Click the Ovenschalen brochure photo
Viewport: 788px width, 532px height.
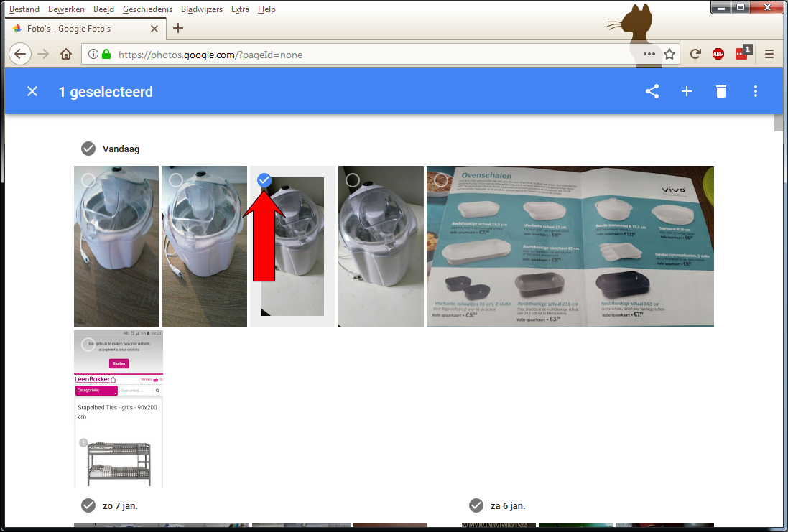coord(570,246)
